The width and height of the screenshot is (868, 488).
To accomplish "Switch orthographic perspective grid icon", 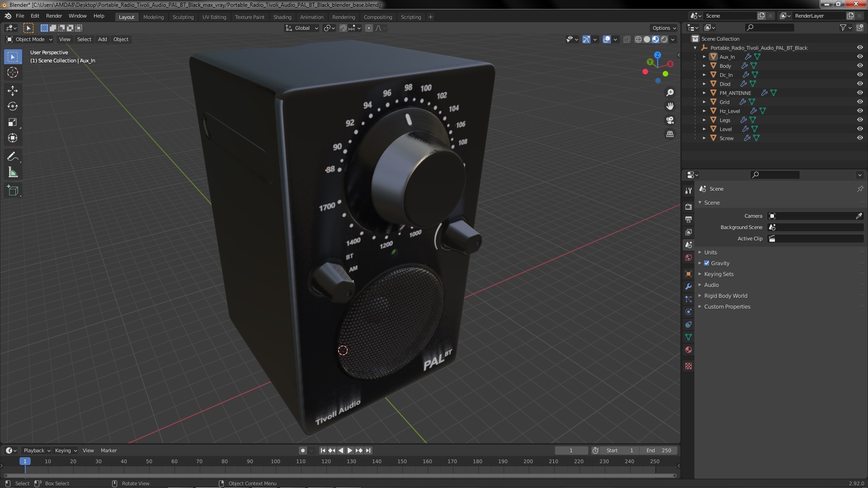I will 670,134.
